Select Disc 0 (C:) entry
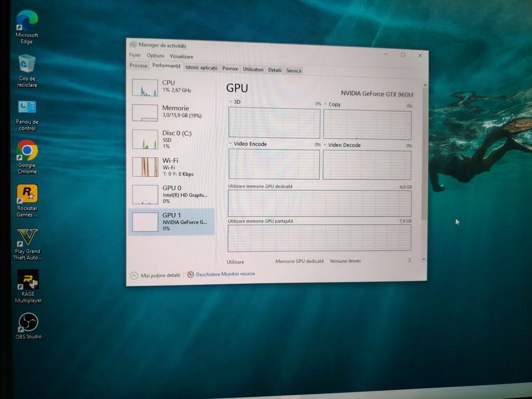Screen dimensions: 532x399 (x=172, y=139)
